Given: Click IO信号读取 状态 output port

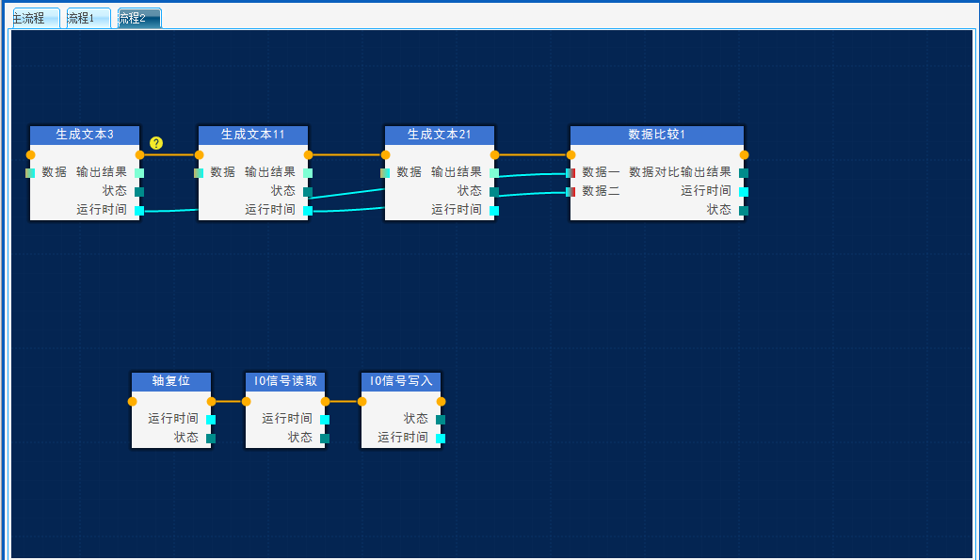Looking at the screenshot, I should click(x=325, y=439).
